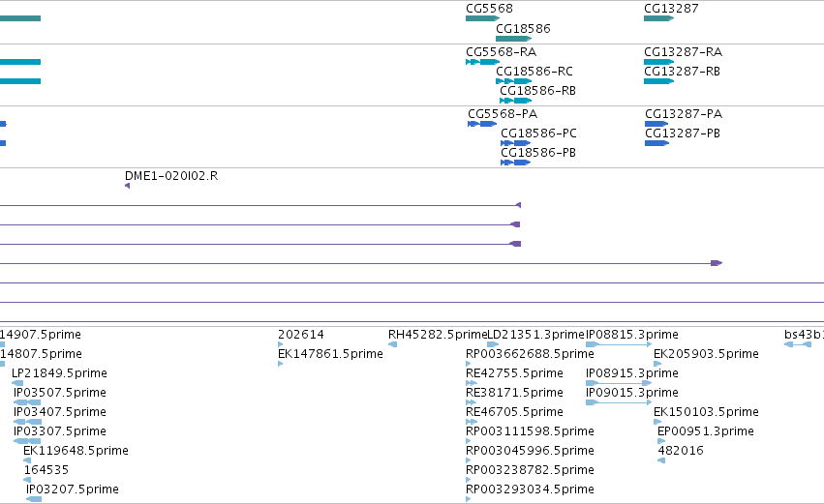
Task: Click EST RH45282.5prime
Action: [x=438, y=335]
